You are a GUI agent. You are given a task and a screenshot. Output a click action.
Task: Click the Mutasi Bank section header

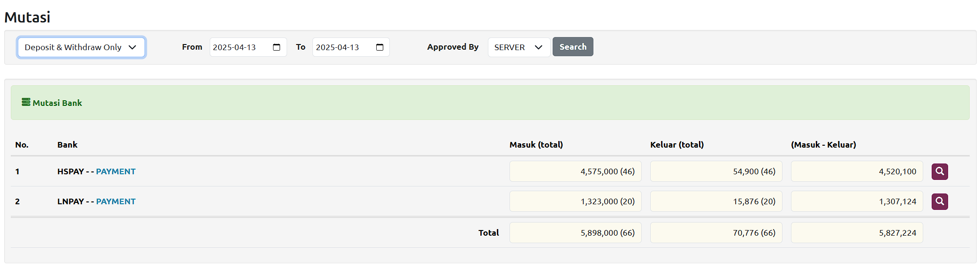click(57, 103)
